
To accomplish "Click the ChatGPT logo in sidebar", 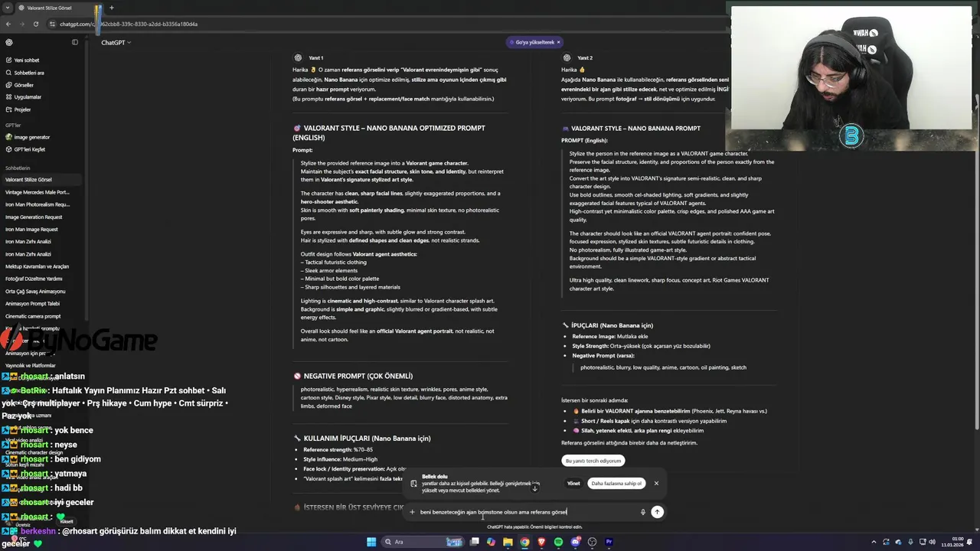I will (8, 42).
